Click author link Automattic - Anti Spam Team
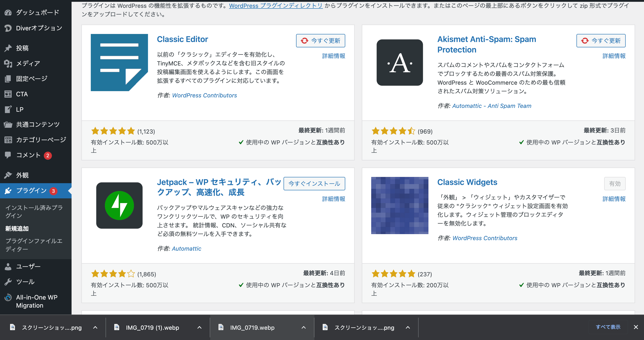 (492, 106)
